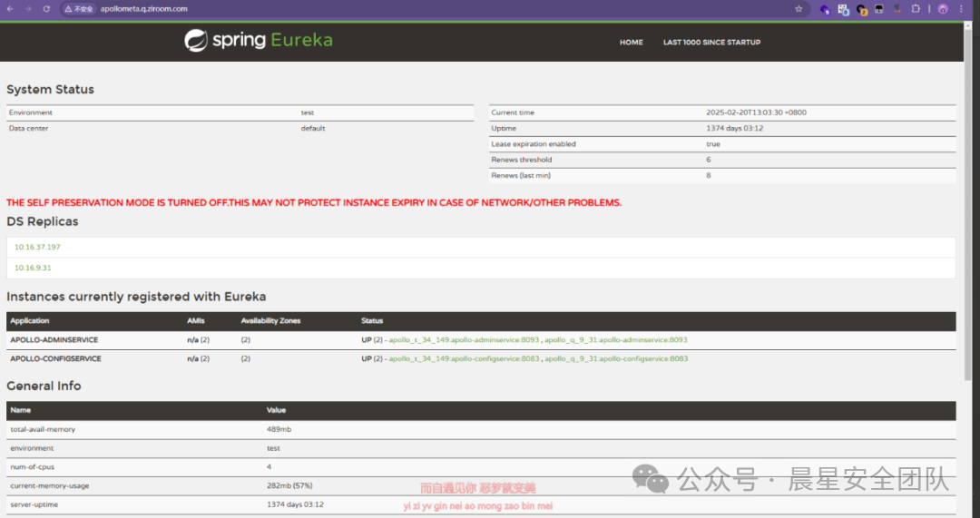Image resolution: width=980 pixels, height=518 pixels.
Task: Go to HOME in navigation bar
Action: [631, 43]
